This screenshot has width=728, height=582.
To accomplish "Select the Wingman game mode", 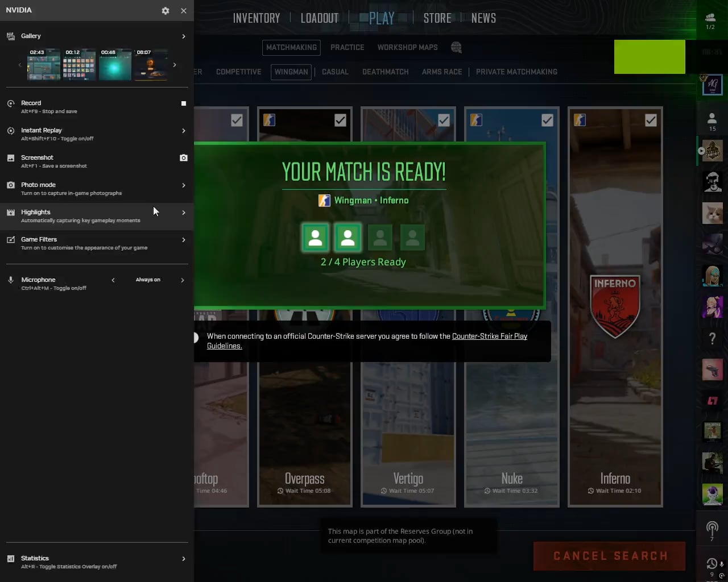I will point(291,72).
